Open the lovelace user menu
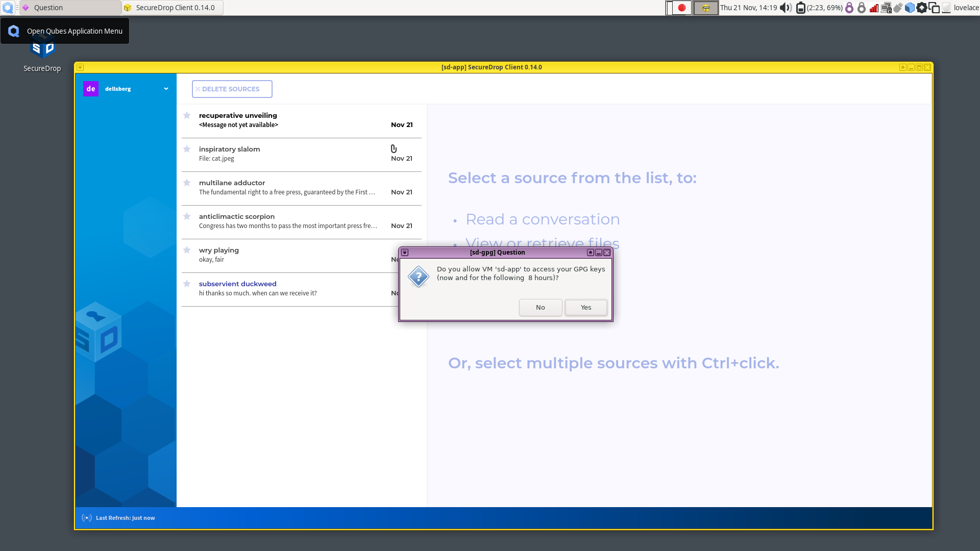 [x=966, y=8]
